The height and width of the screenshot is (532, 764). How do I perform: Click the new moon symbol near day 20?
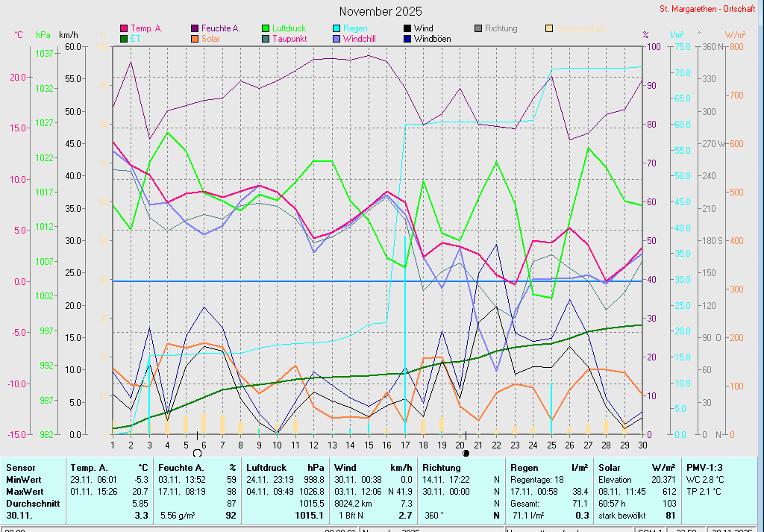pyautogui.click(x=466, y=452)
